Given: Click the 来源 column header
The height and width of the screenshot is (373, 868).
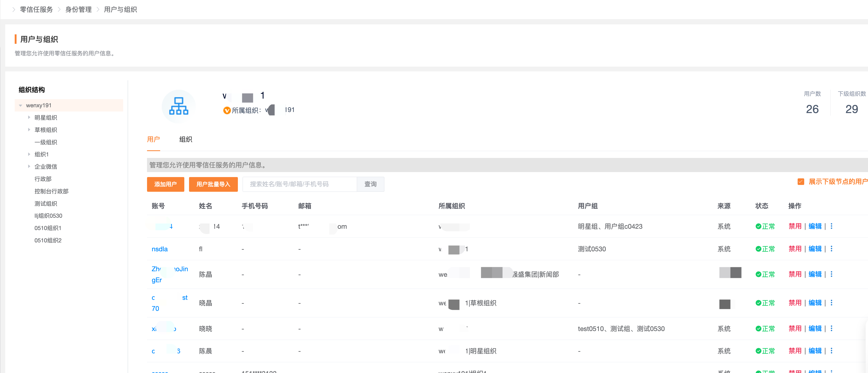Looking at the screenshot, I should [724, 206].
